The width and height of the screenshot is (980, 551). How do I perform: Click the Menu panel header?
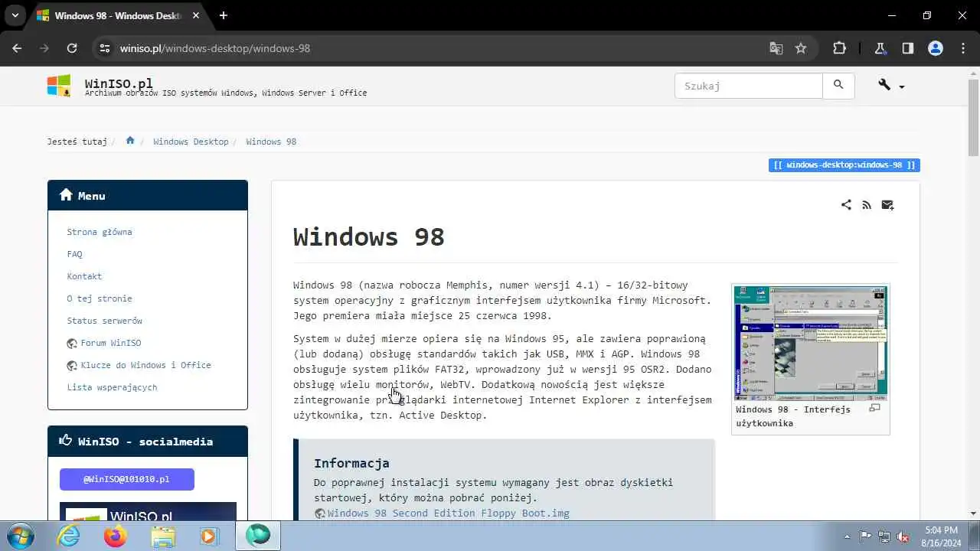pos(148,196)
